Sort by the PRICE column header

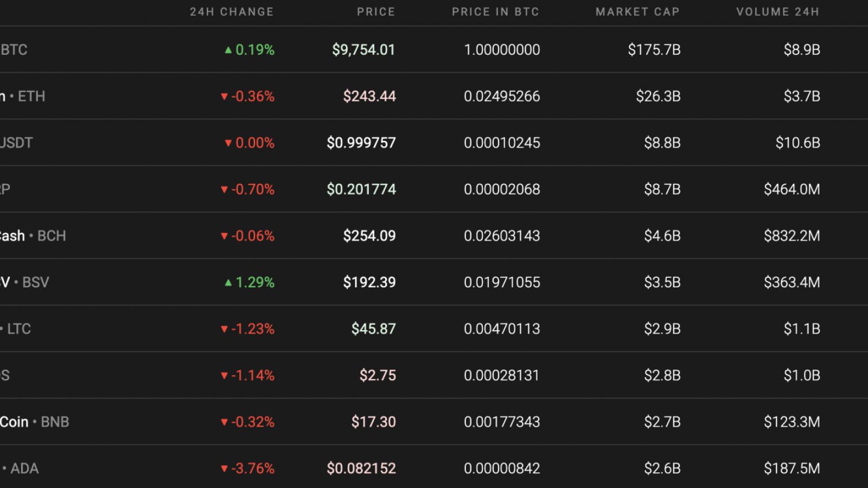(x=376, y=12)
